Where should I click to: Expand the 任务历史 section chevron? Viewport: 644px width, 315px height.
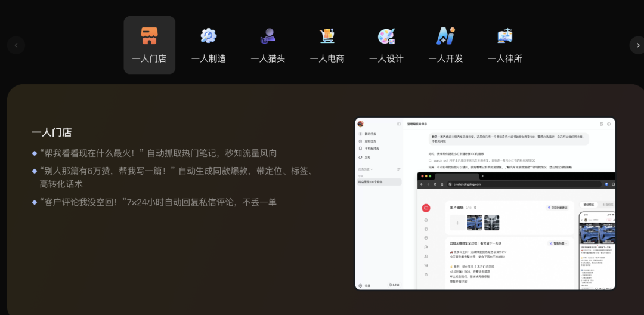(373, 169)
